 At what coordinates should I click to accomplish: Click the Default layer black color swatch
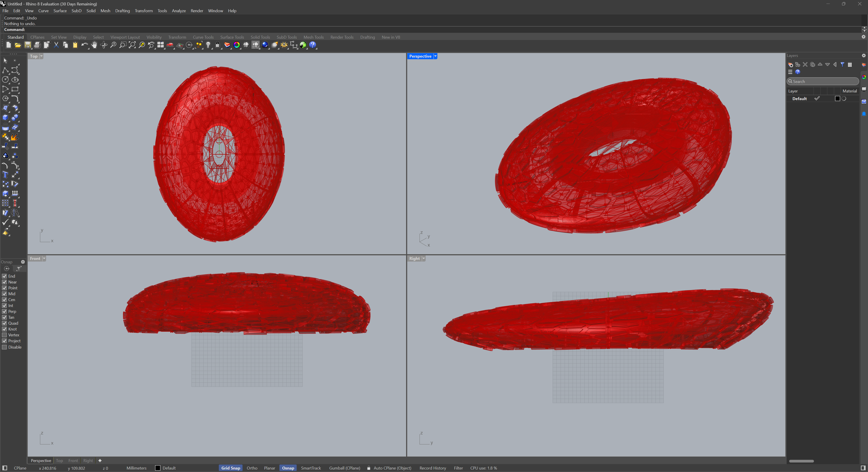coord(837,99)
